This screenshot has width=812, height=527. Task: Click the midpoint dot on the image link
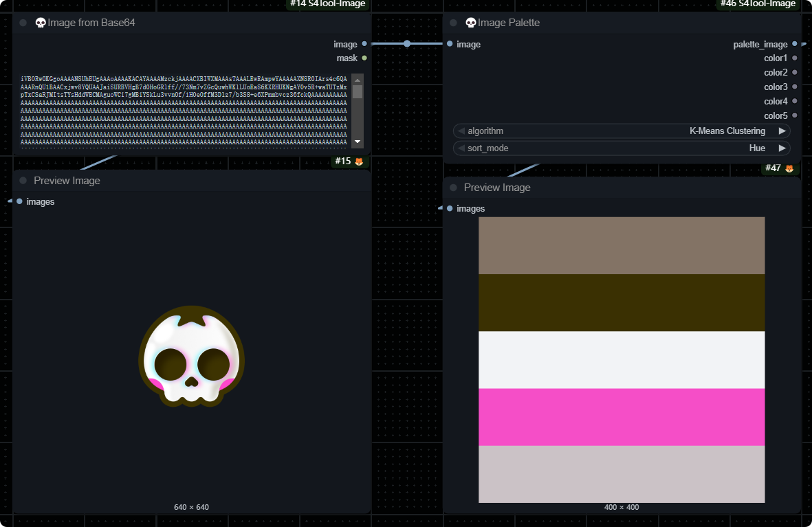click(x=407, y=44)
